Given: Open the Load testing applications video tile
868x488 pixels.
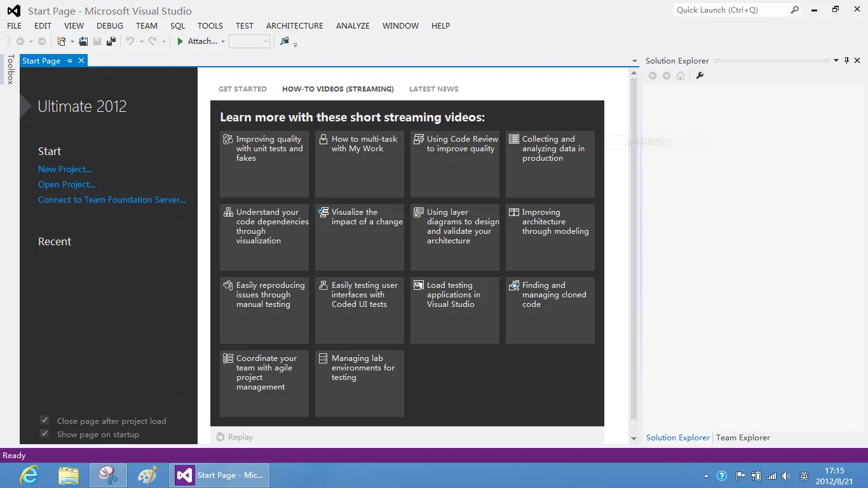Looking at the screenshot, I should (x=454, y=310).
